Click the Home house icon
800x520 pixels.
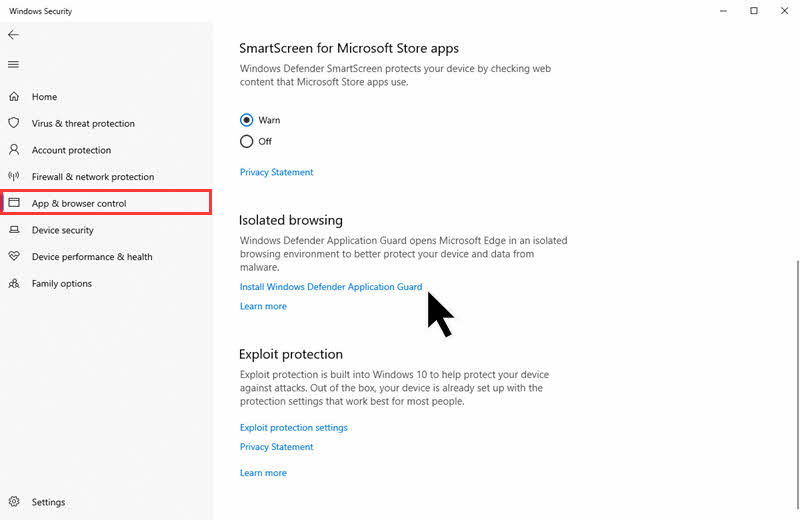[14, 96]
